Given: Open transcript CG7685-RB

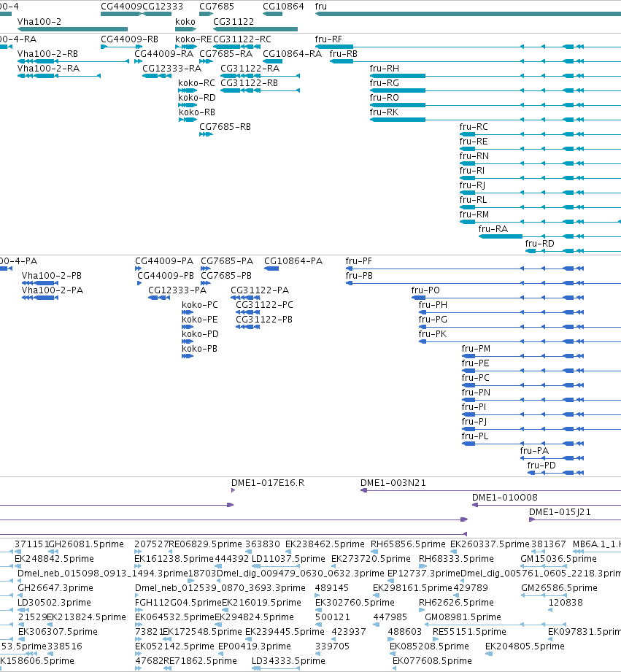Looking at the screenshot, I should point(225,127).
